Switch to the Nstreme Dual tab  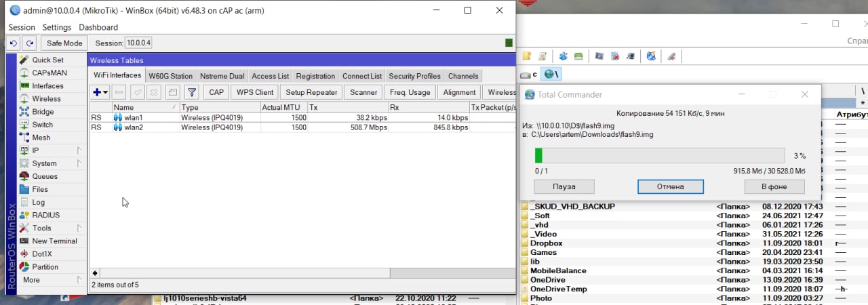click(x=222, y=76)
